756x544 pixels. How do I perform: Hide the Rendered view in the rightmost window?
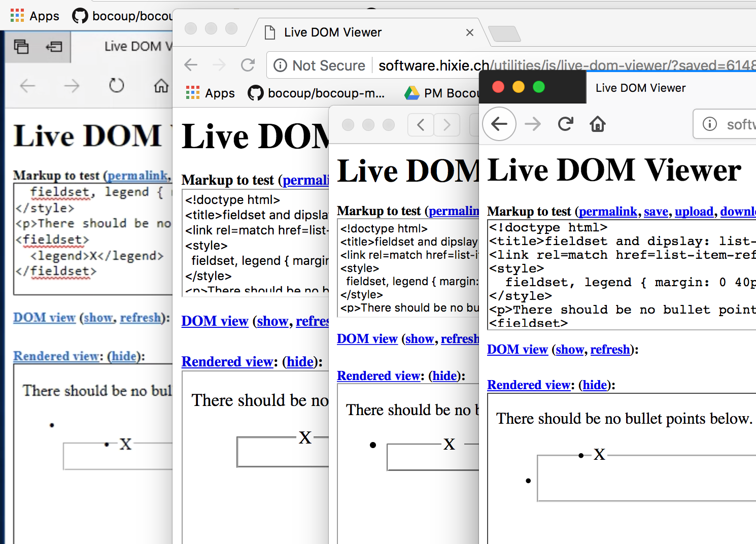point(594,385)
